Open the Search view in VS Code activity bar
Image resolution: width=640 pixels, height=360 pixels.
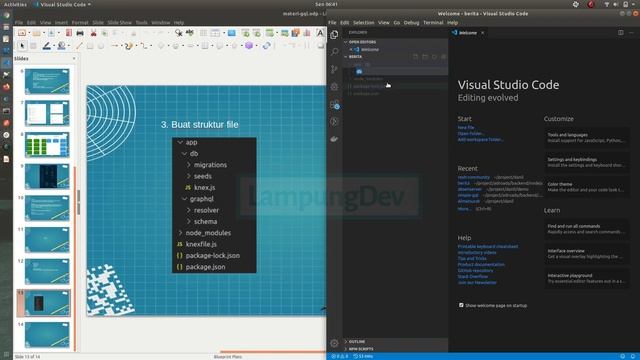point(334,52)
